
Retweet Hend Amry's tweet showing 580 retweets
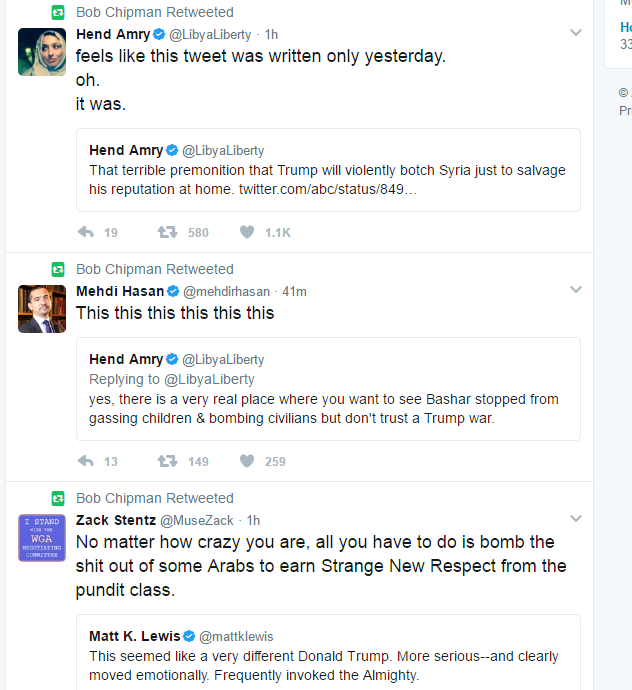tap(167, 232)
